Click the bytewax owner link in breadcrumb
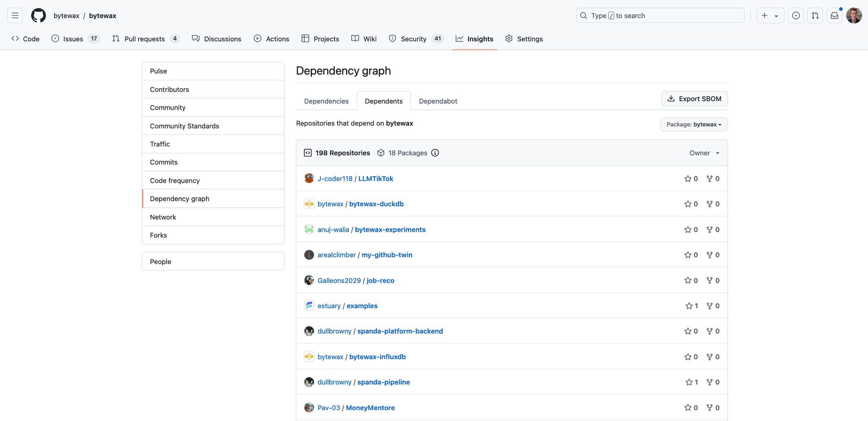 point(67,16)
